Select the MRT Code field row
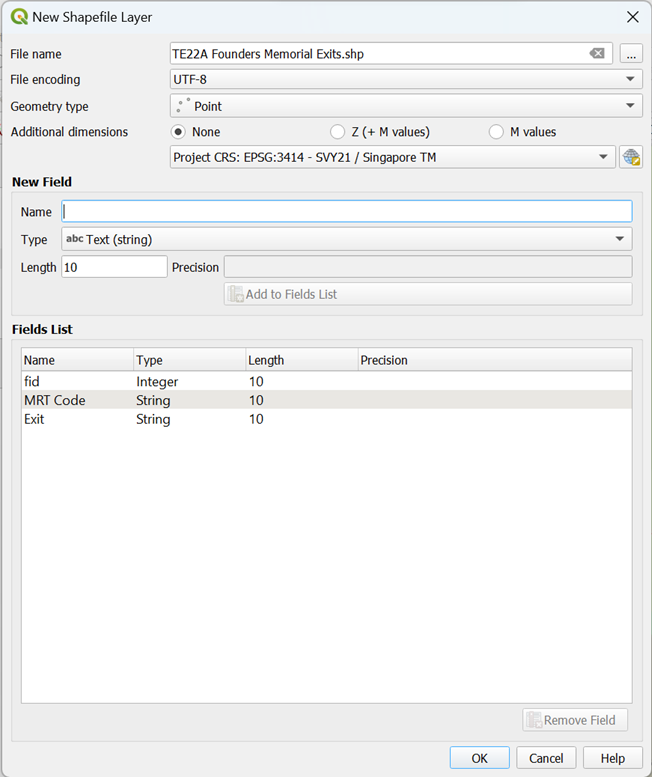Image resolution: width=652 pixels, height=777 pixels. tap(55, 400)
